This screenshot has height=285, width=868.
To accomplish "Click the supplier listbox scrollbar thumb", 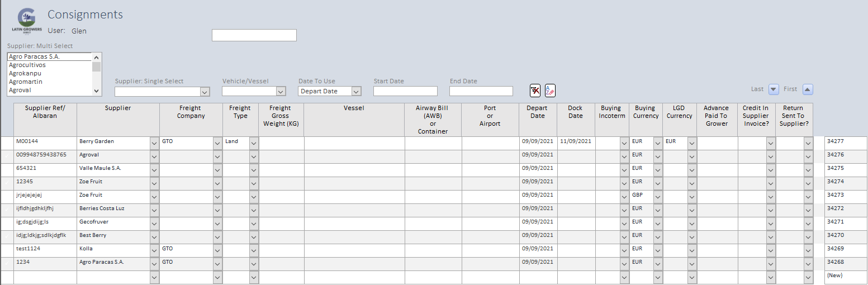I will (x=97, y=66).
